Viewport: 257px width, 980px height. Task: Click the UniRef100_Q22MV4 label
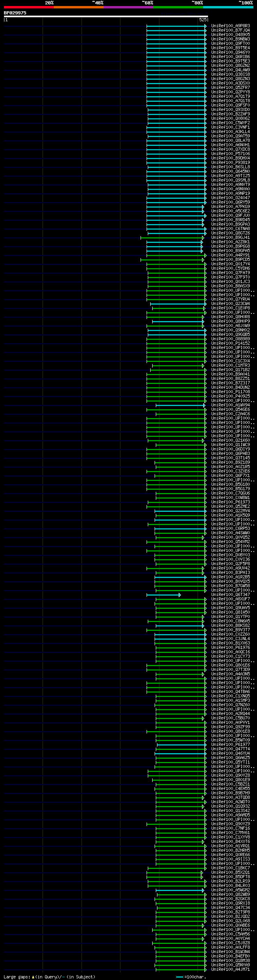pyautogui.click(x=230, y=511)
